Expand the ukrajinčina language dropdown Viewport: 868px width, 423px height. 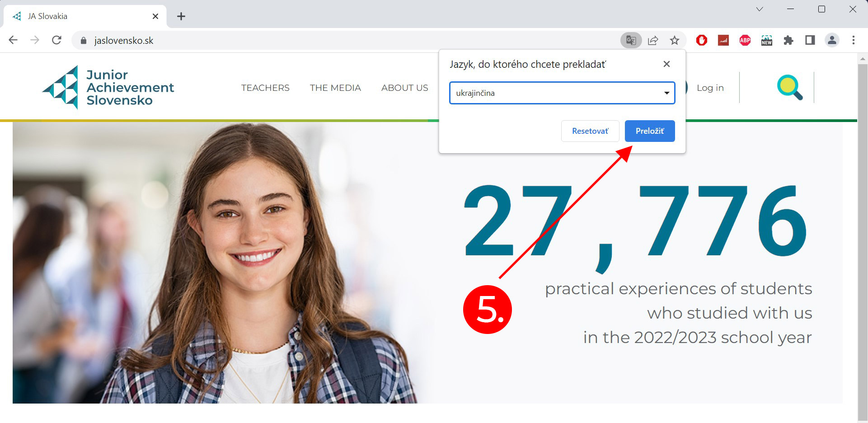click(x=562, y=93)
